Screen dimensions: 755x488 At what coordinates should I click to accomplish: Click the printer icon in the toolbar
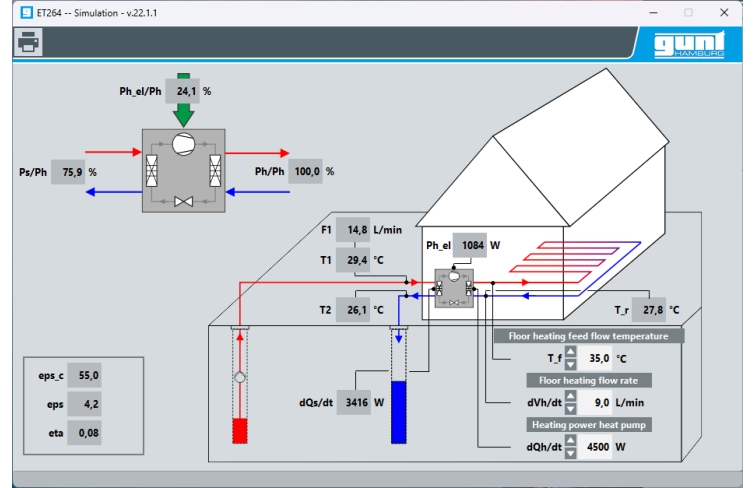pos(28,42)
